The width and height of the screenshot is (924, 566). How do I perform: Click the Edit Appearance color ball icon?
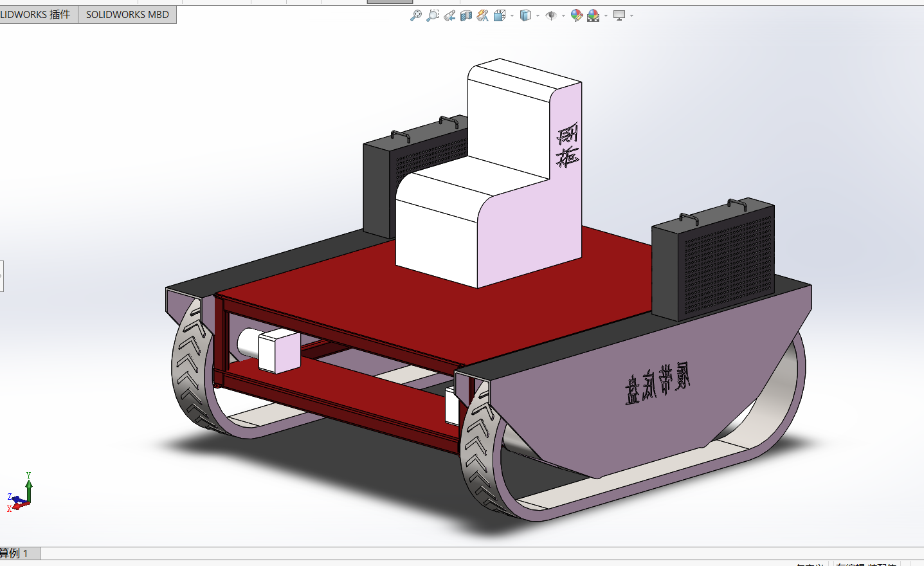pyautogui.click(x=576, y=15)
